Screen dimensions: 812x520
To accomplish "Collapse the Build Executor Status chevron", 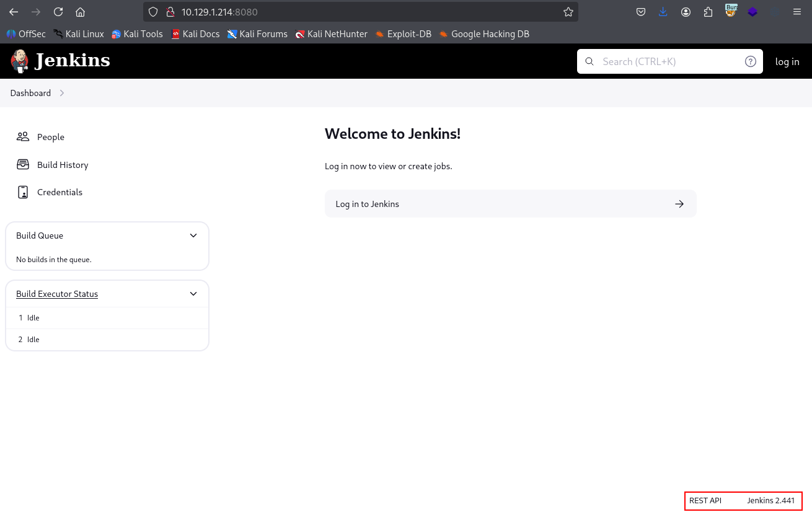I will click(x=193, y=294).
